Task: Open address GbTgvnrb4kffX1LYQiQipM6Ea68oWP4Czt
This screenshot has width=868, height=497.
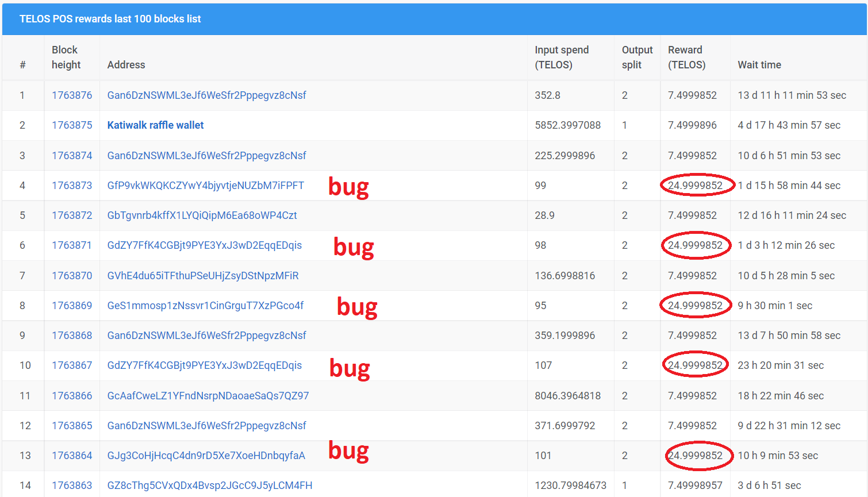Action: (x=202, y=215)
